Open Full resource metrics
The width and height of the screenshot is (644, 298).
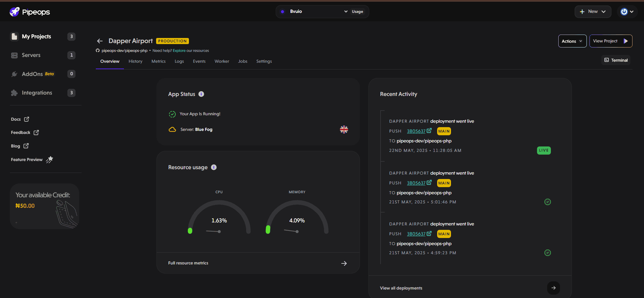[x=258, y=263]
